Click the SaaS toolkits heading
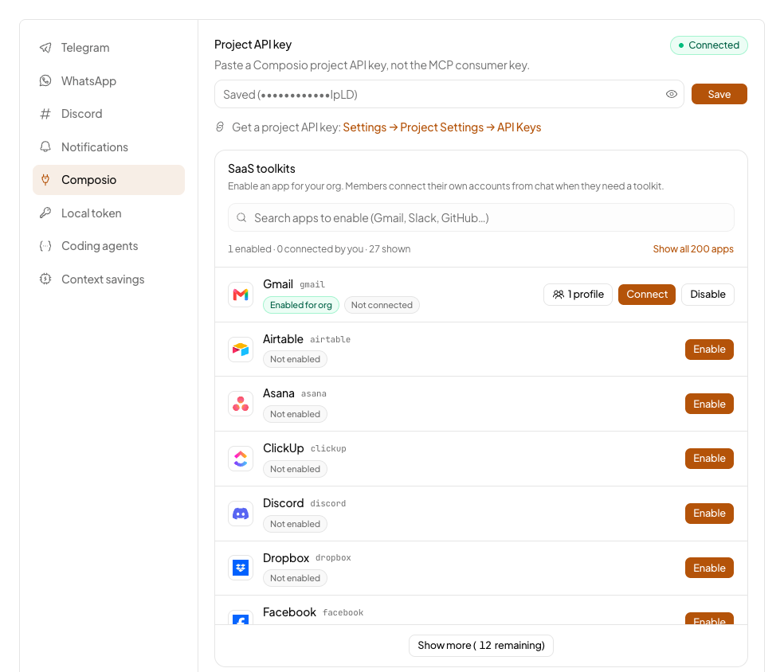This screenshot has height=672, width=784. click(x=261, y=168)
